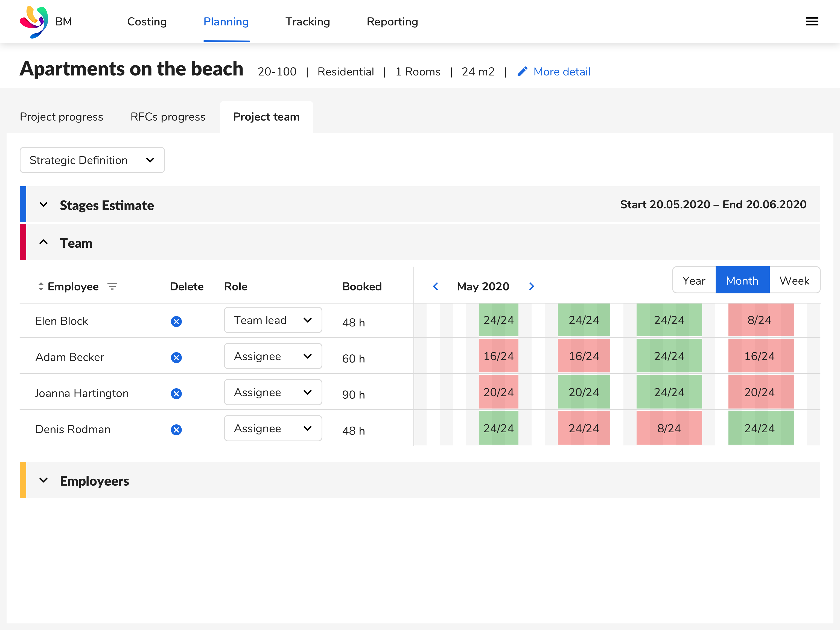The height and width of the screenshot is (630, 840).
Task: Expand the Employeers section
Action: point(44,480)
